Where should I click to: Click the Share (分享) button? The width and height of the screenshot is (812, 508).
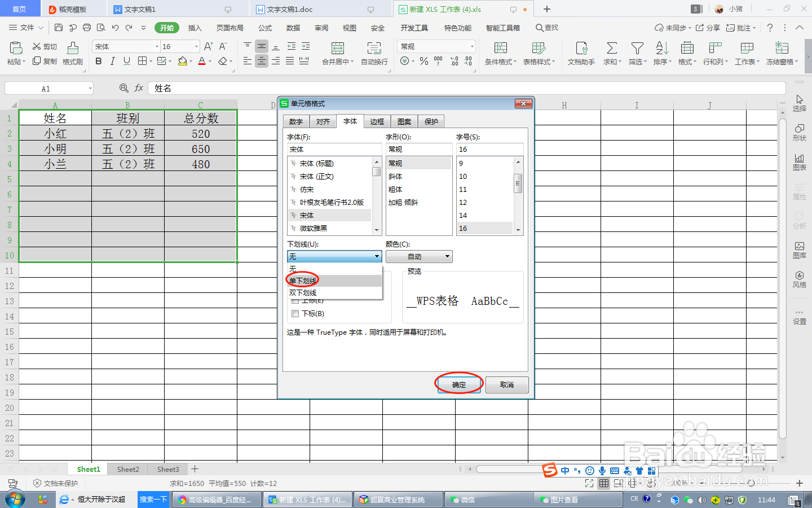pos(708,28)
